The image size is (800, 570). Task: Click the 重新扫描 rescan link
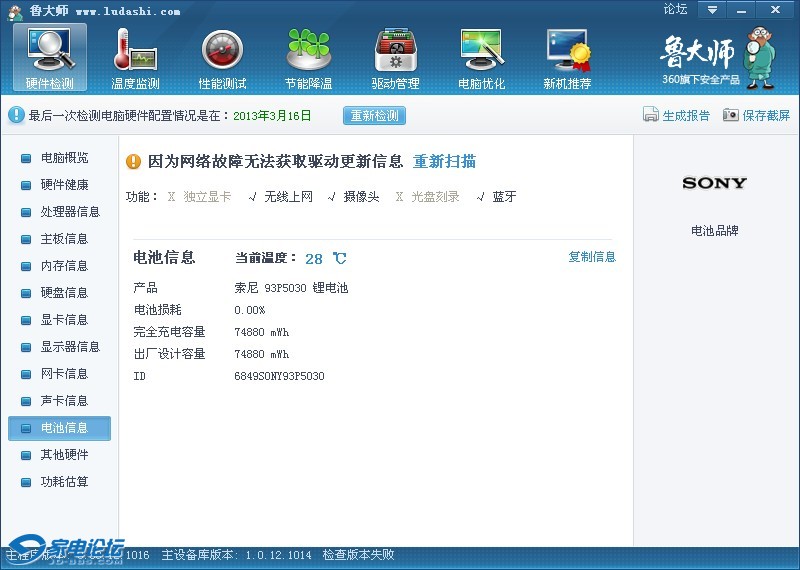(x=444, y=161)
